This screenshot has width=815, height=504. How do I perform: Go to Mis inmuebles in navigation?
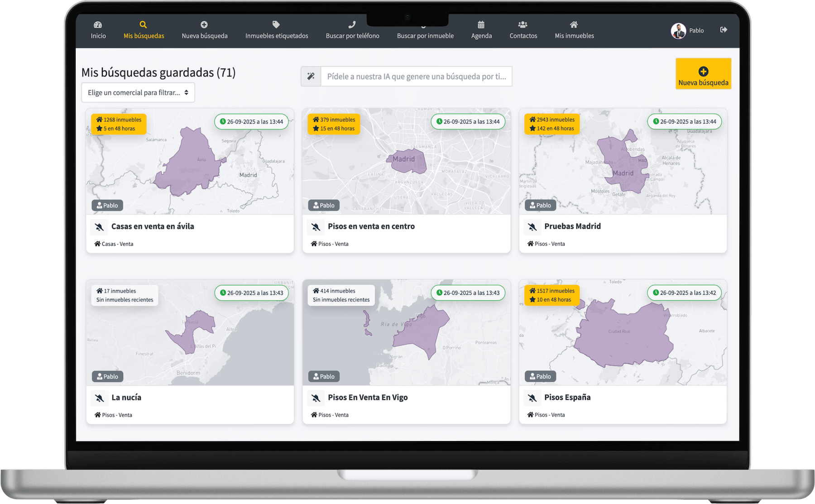click(574, 30)
